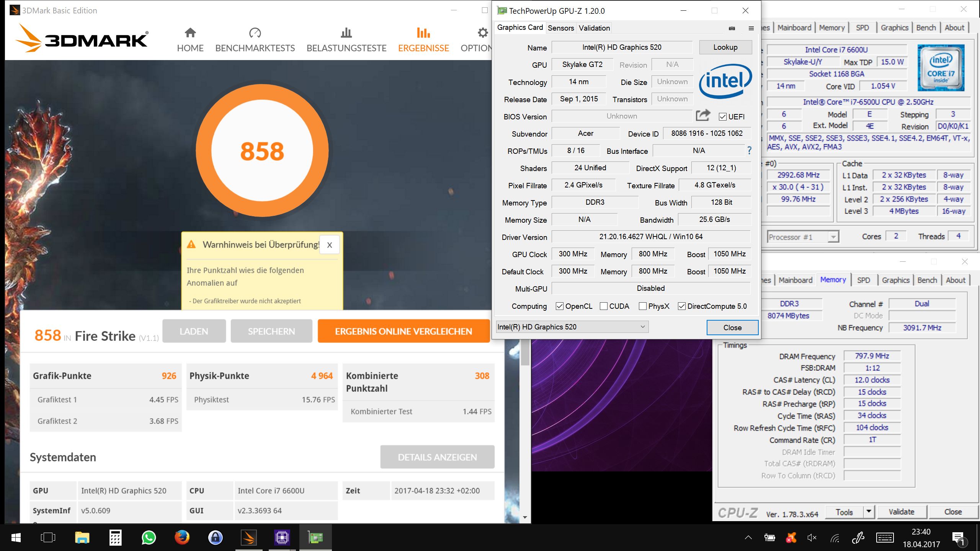Open BELASTUNGSTESTE section in 3DMark
The image size is (980, 551).
pos(346,40)
